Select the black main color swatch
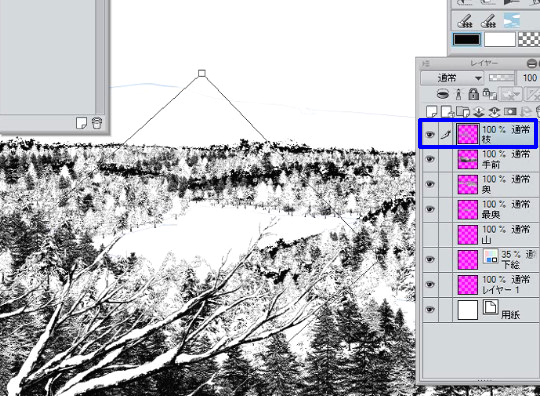This screenshot has height=396, width=540. coord(467,39)
